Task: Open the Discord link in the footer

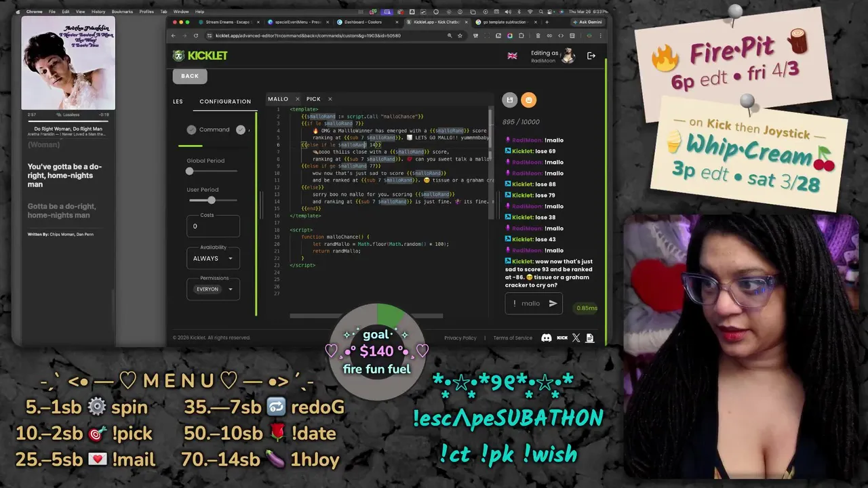Action: 547,338
